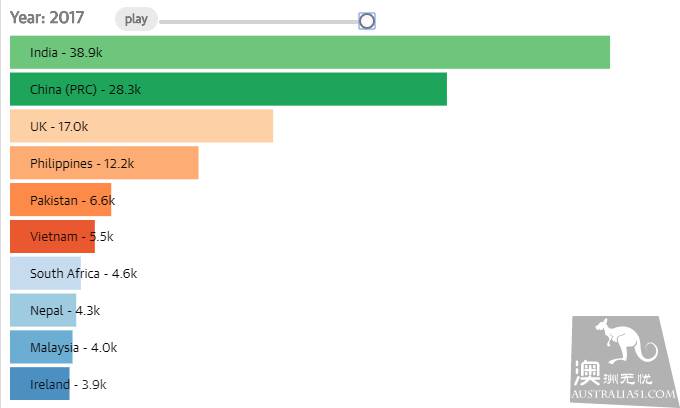This screenshot has height=408, width=680.
Task: Select the China (PRC) 28.3k bar
Action: point(229,89)
